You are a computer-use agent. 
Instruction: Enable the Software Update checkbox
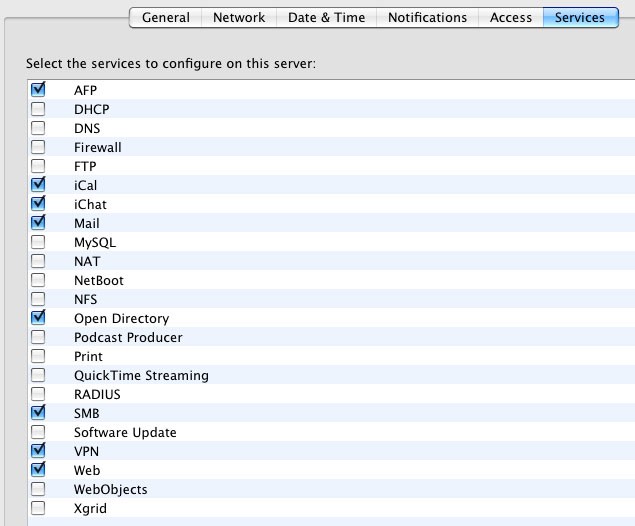[38, 432]
